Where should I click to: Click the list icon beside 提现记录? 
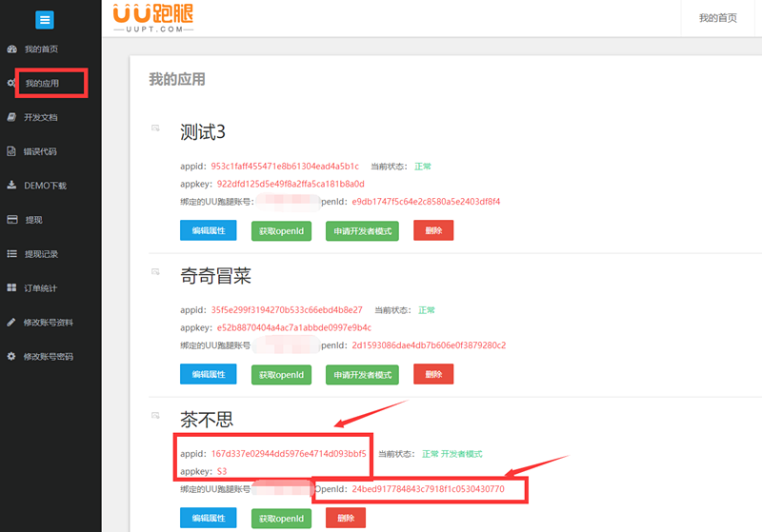click(11, 254)
